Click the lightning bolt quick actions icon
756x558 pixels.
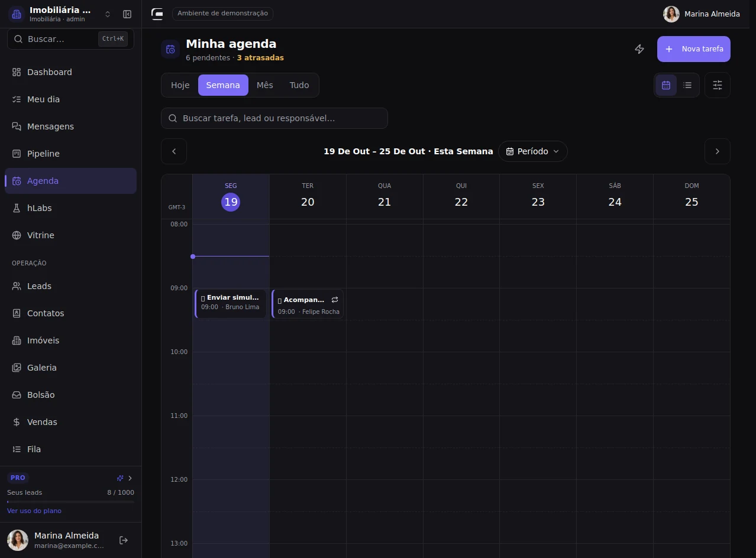639,49
